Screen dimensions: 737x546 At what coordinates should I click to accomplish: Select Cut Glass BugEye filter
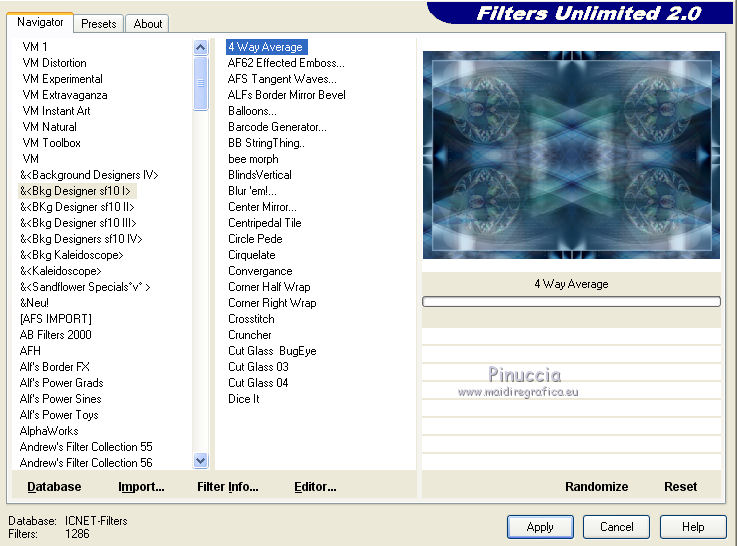coord(272,351)
